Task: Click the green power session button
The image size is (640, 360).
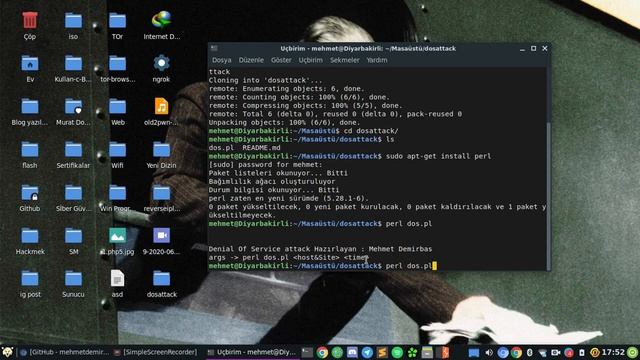Action: tap(633, 352)
